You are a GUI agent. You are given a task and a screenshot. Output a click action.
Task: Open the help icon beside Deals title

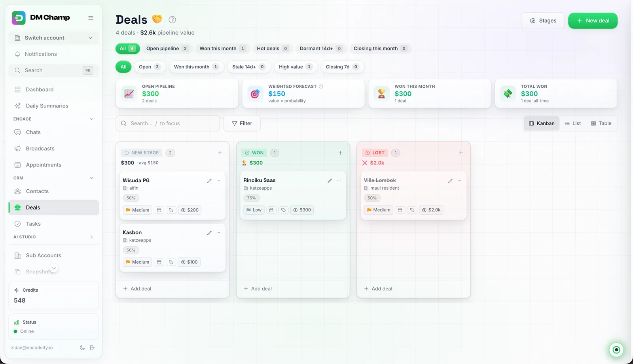click(172, 20)
